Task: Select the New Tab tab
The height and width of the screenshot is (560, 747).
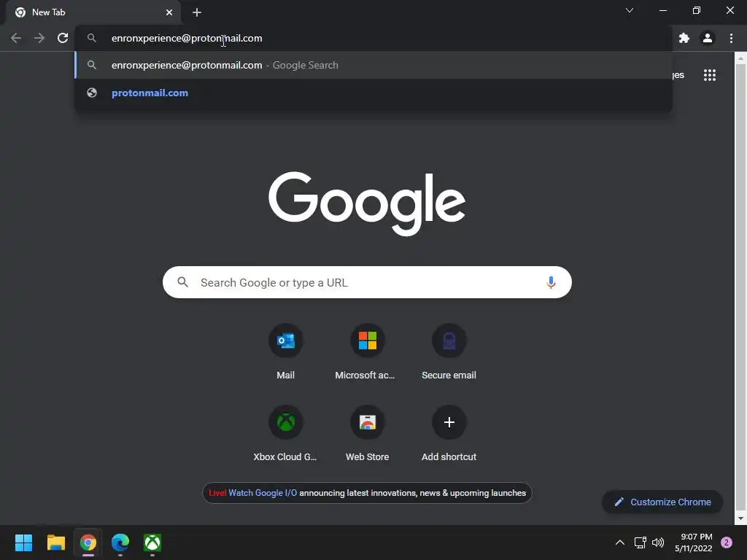Action: 93,12
